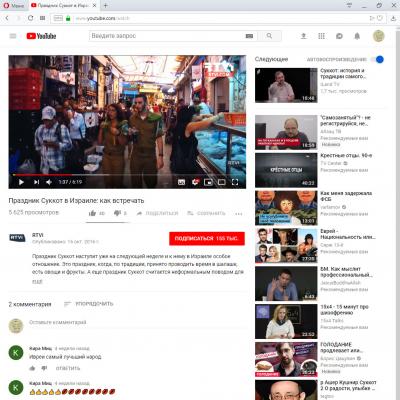Open a new browser tab with plus
Image resolution: width=400 pixels, height=400 pixels.
(x=105, y=5)
